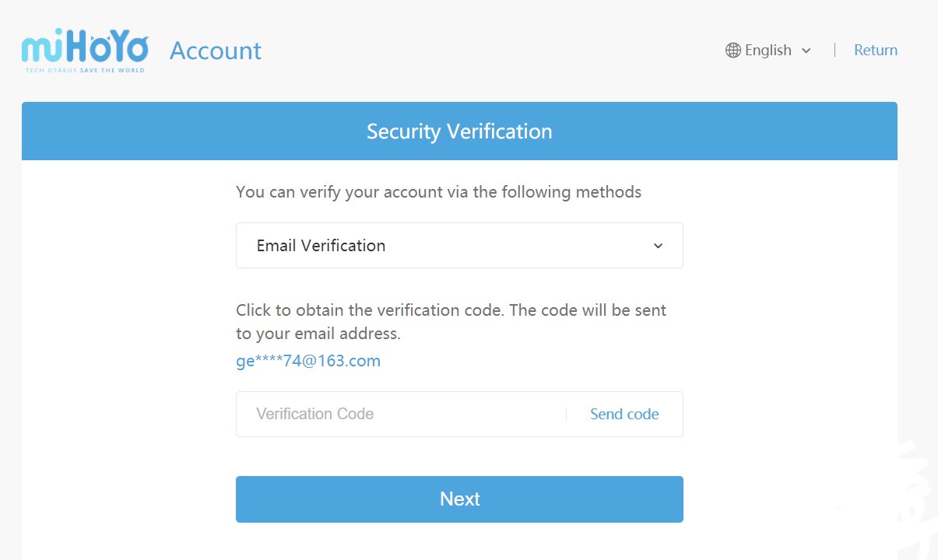Click the arrow in Email Verification box

(x=659, y=246)
